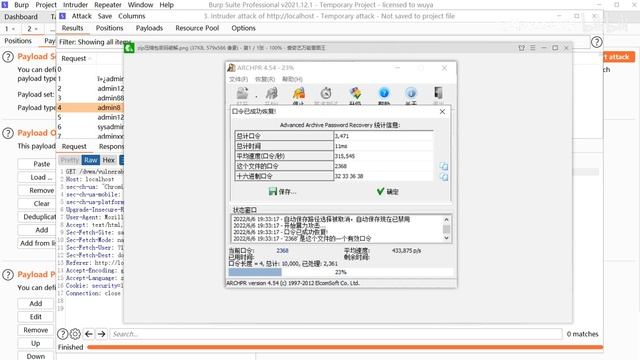
Task: Switch to the Resource Pool tab
Action: point(197,28)
